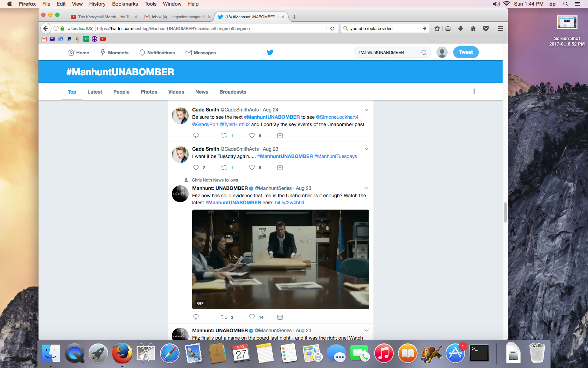Click the Pocket icon in toolbar
The image size is (588, 368).
[x=486, y=28]
